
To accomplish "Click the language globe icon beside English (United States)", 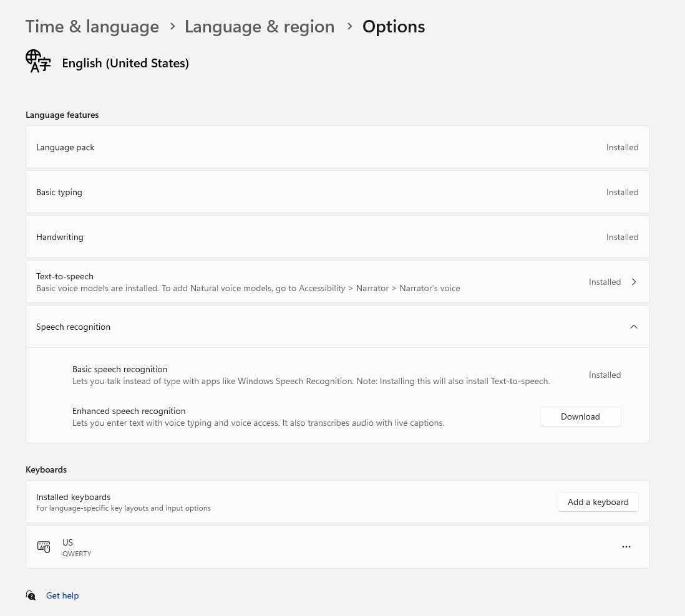I will (38, 61).
